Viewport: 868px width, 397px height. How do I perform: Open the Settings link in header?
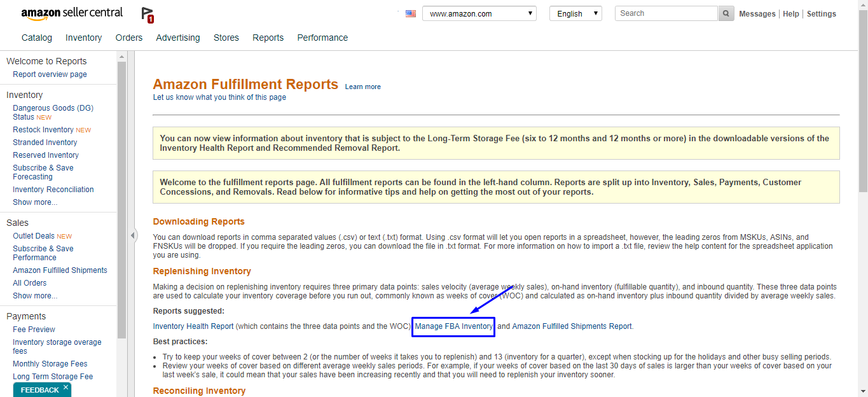pyautogui.click(x=822, y=14)
